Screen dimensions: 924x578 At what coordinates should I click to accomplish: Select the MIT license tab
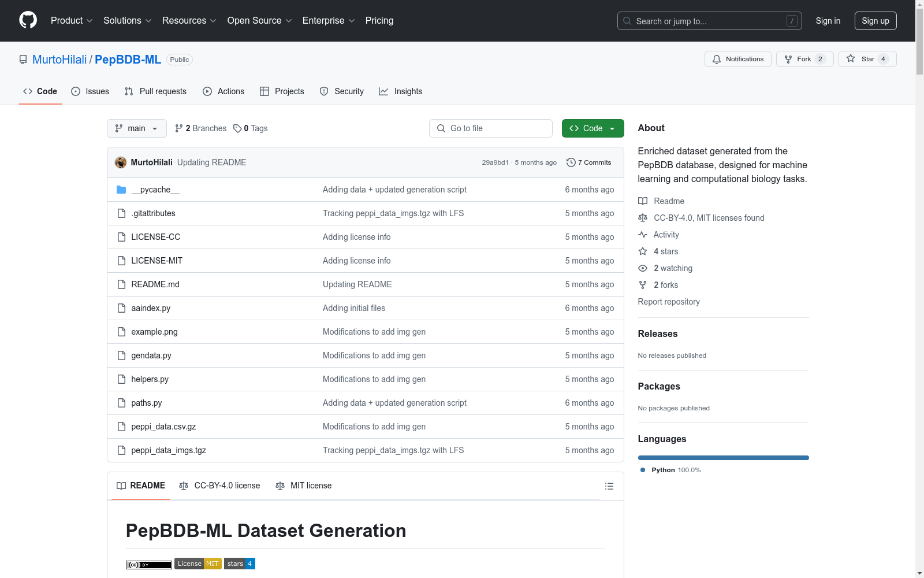point(304,486)
